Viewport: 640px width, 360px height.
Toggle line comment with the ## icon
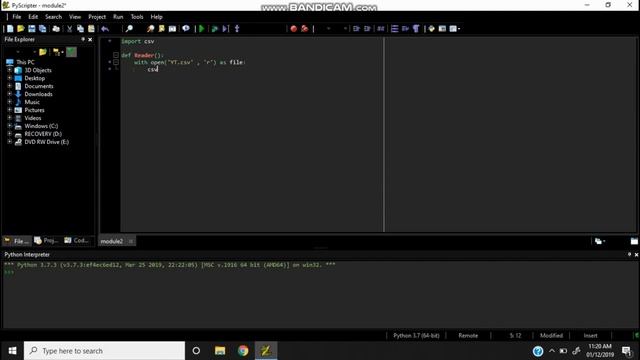coord(380,29)
